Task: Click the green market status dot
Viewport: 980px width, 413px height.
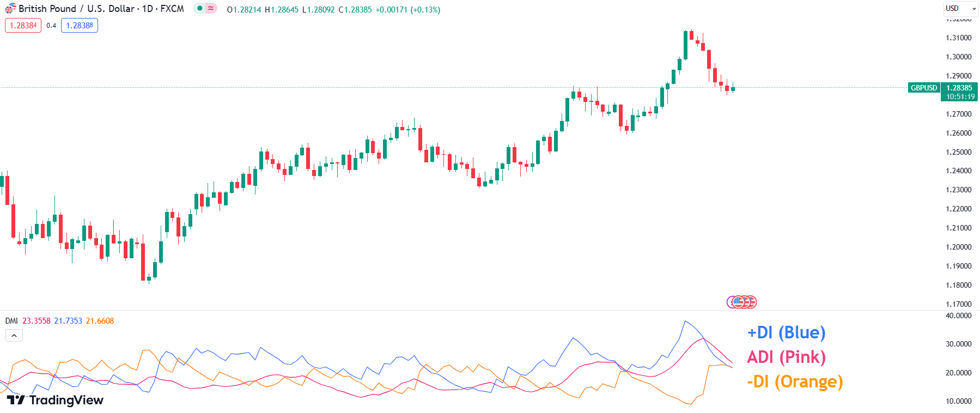Action: (200, 9)
